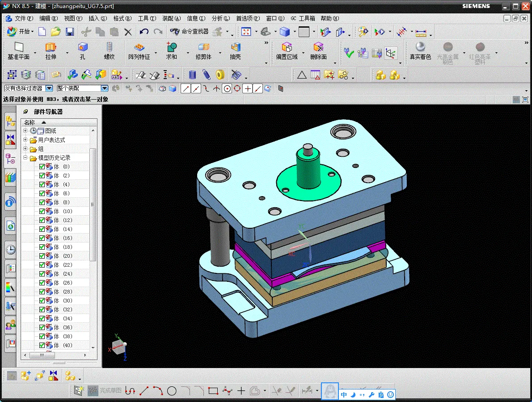Open a file with folder icon
Viewport: 532px width, 402px height.
55,32
